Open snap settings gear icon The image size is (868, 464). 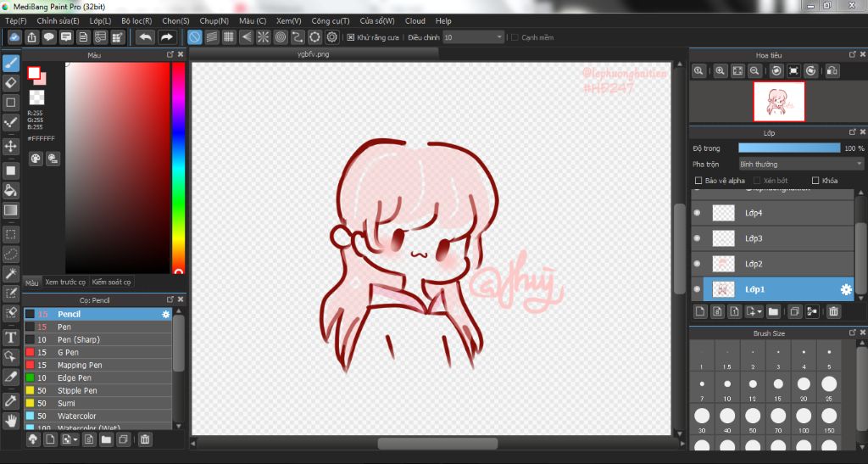331,37
